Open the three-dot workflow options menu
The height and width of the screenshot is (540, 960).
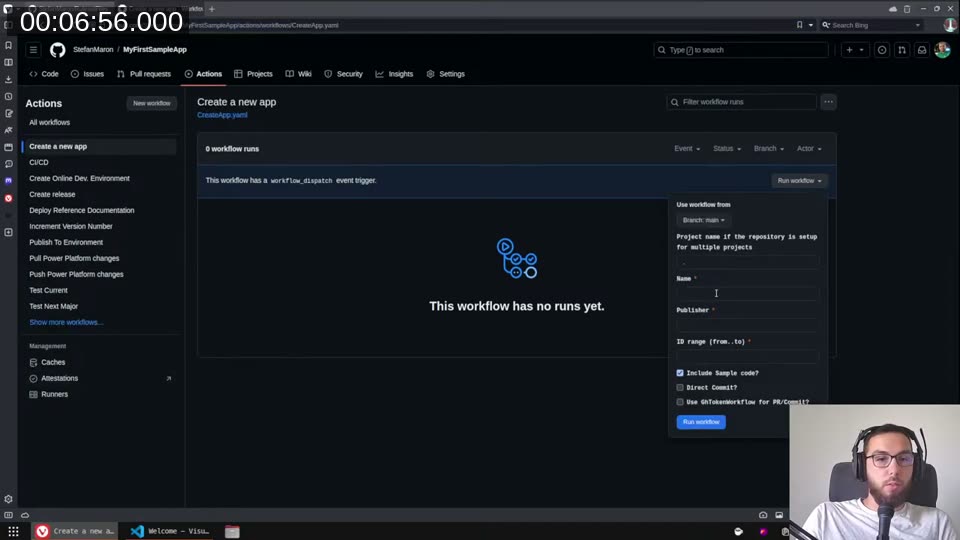828,102
